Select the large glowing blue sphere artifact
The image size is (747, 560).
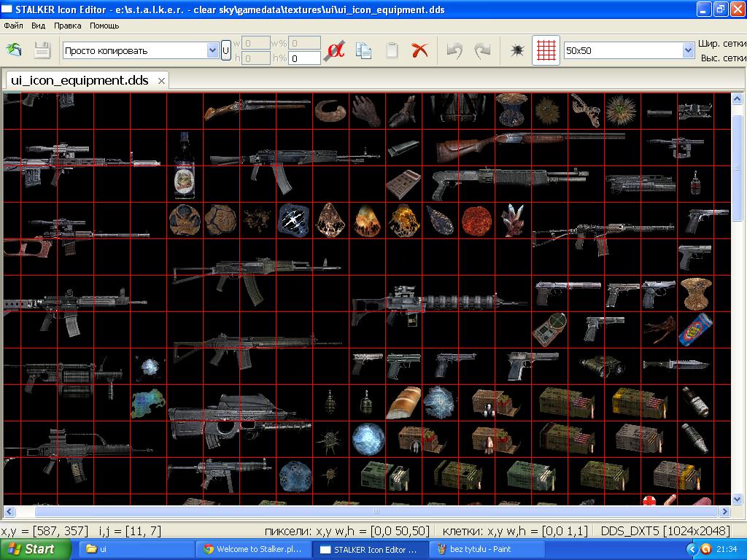[x=368, y=439]
